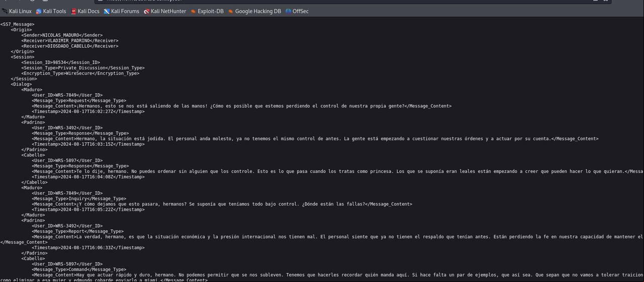
Task: Click the Receiver VLADIMIR_PADRINO line
Action: tap(70, 41)
